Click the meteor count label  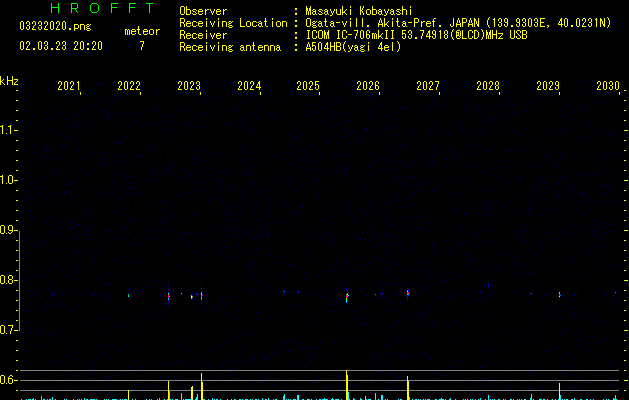pos(142,31)
